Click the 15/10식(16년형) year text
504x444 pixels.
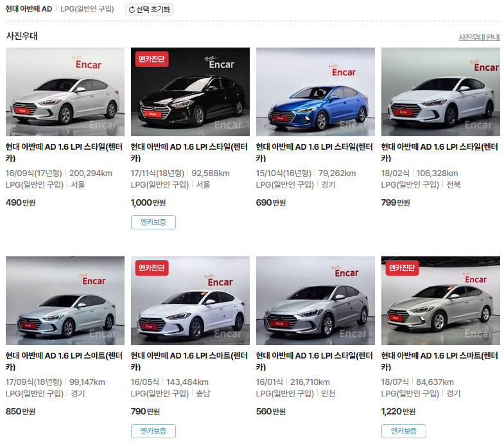(284, 173)
